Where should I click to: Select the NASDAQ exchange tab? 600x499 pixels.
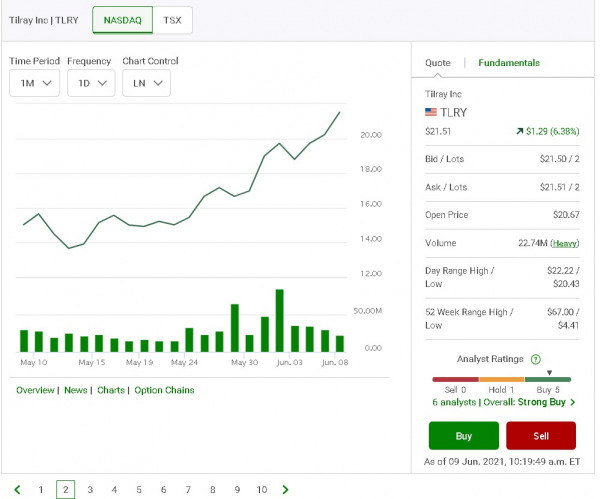[x=122, y=20]
